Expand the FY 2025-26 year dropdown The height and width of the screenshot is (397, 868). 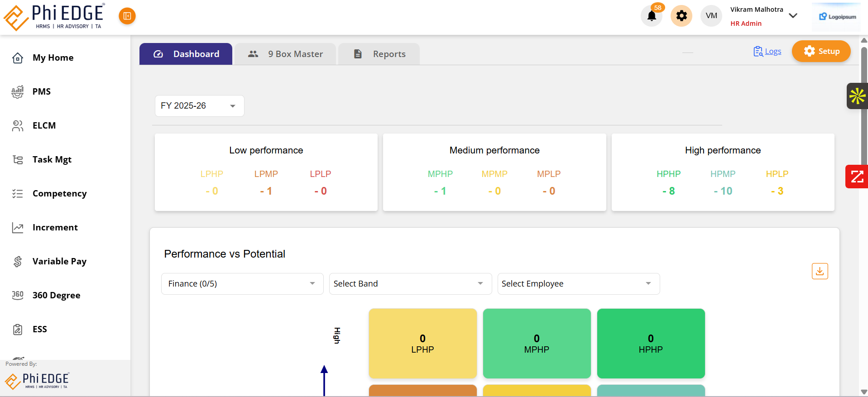[x=199, y=106]
